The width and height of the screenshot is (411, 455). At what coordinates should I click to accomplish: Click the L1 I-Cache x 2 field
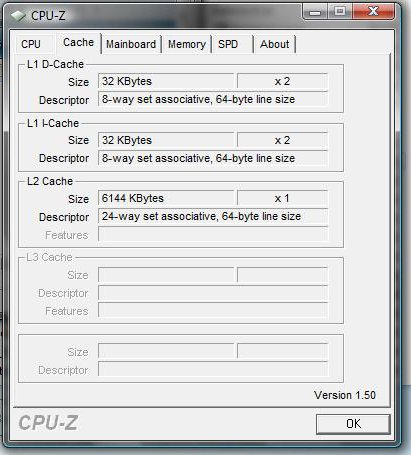[282, 140]
